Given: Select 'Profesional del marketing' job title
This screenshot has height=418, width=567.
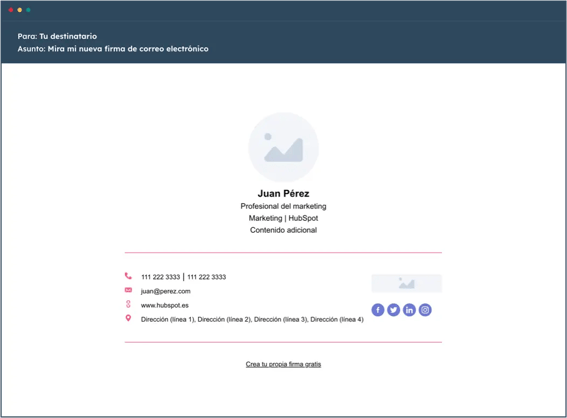Looking at the screenshot, I should point(284,206).
